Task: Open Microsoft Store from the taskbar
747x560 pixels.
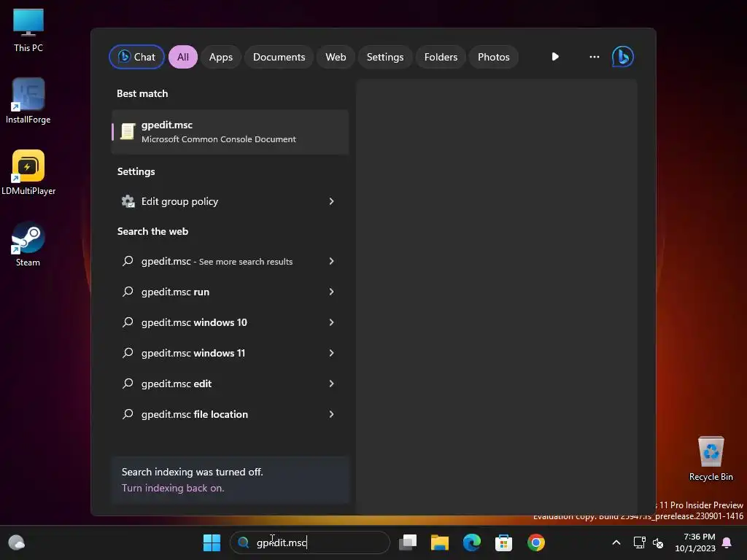Action: (503, 542)
